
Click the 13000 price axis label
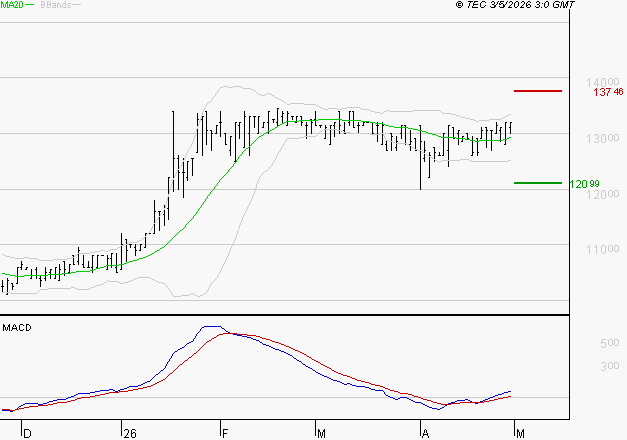tap(603, 138)
